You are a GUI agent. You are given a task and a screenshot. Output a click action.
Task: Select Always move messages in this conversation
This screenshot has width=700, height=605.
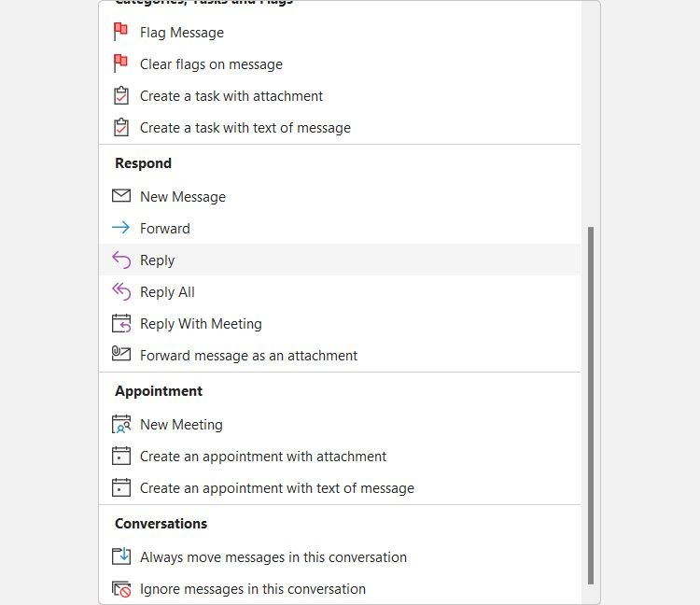[273, 557]
